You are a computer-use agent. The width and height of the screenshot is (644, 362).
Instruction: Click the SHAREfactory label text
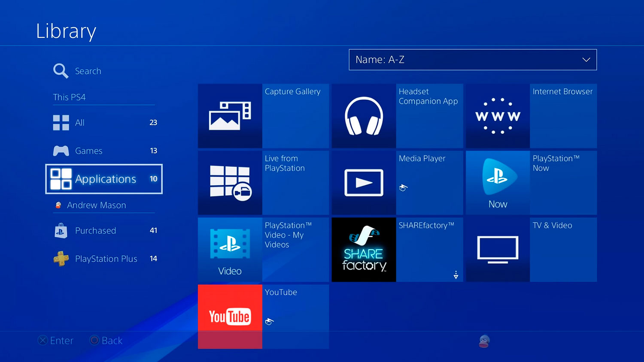(x=426, y=225)
